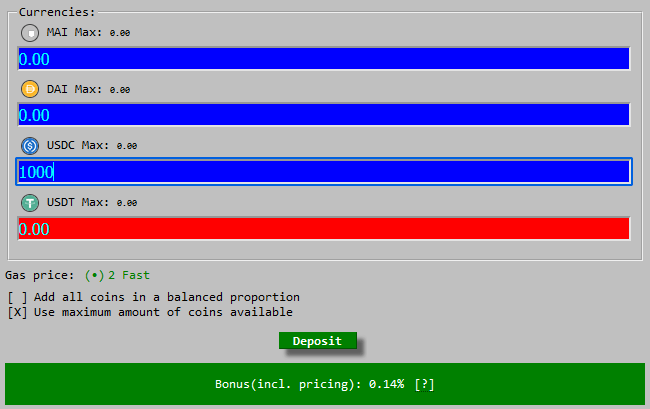Screen dimensions: 650x409
Task: Click the DAI coin icon
Action: (x=30, y=89)
